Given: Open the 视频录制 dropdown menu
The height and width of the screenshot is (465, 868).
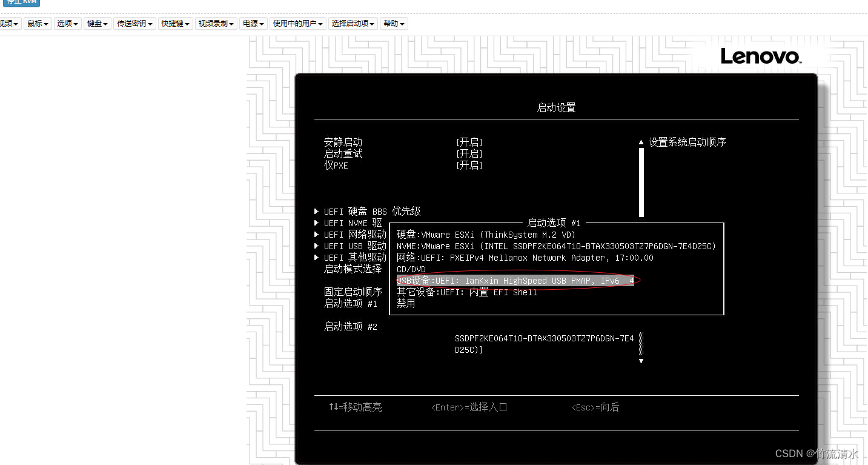Looking at the screenshot, I should click(x=216, y=24).
